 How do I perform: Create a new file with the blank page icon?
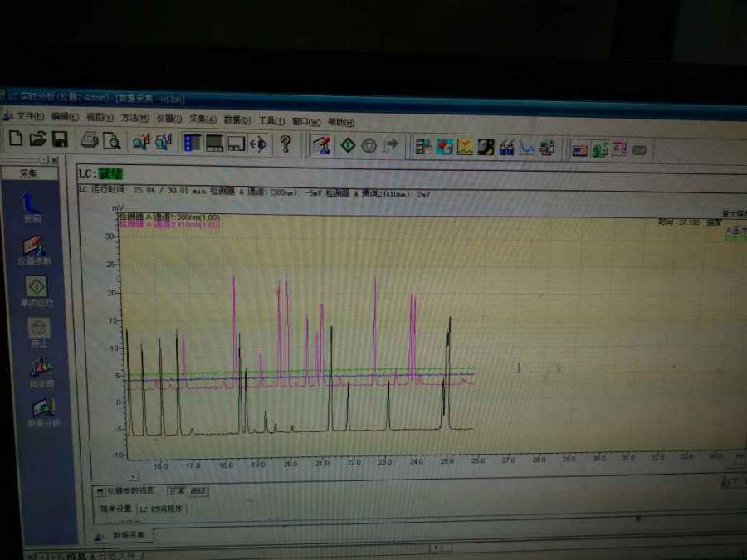tap(16, 139)
